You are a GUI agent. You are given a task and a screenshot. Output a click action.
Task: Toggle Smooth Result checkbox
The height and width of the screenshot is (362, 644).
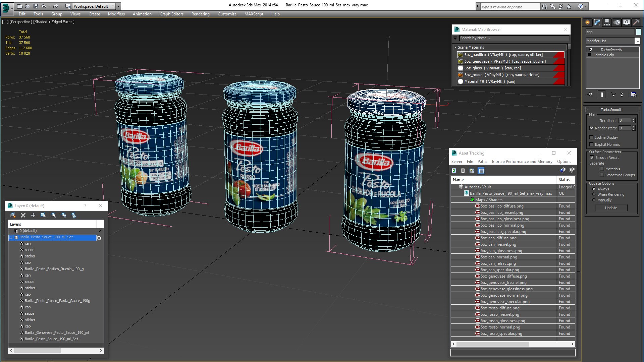(592, 158)
